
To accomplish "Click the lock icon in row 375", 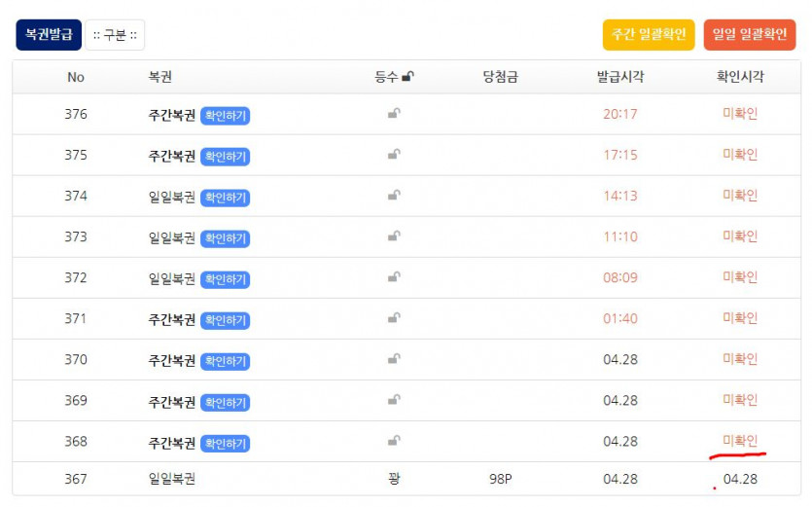I will 394,155.
